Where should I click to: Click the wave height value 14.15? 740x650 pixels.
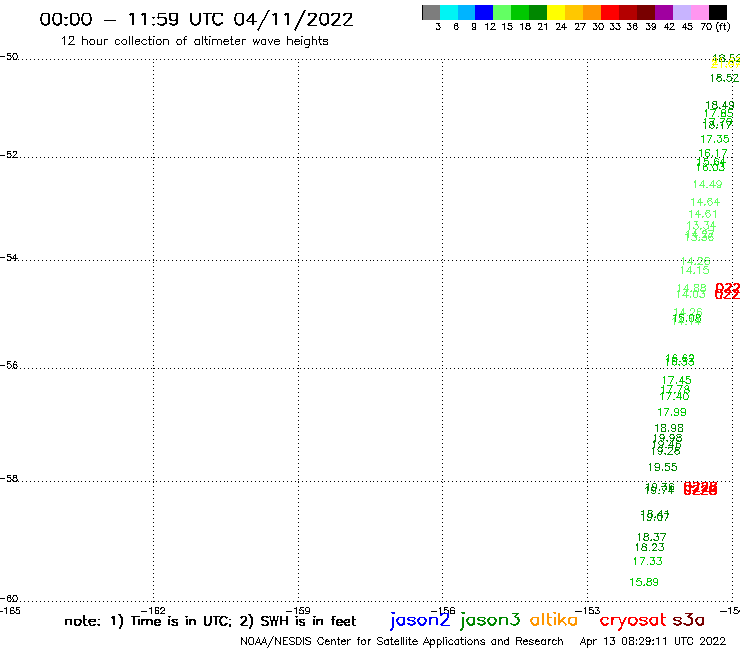(695, 270)
